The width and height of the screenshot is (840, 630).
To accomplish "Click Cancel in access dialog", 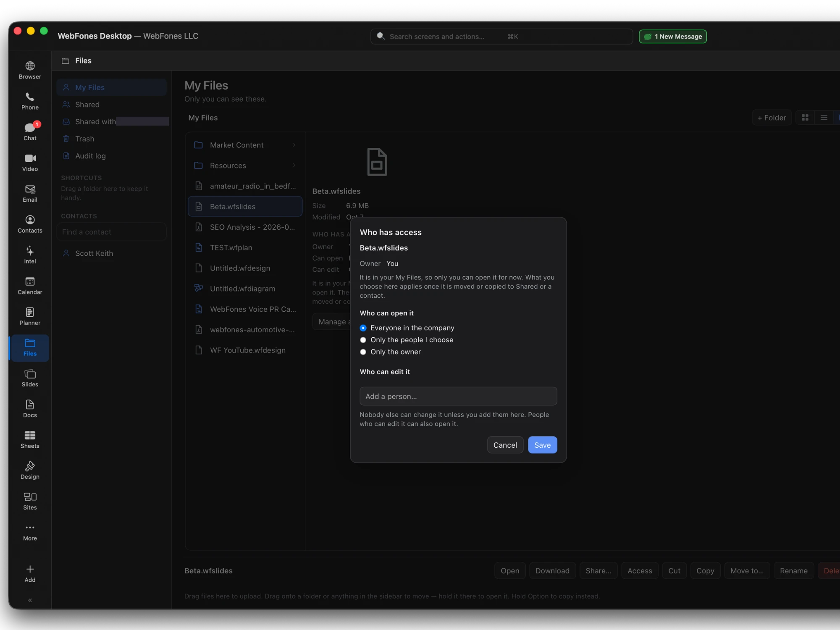I will 505,445.
